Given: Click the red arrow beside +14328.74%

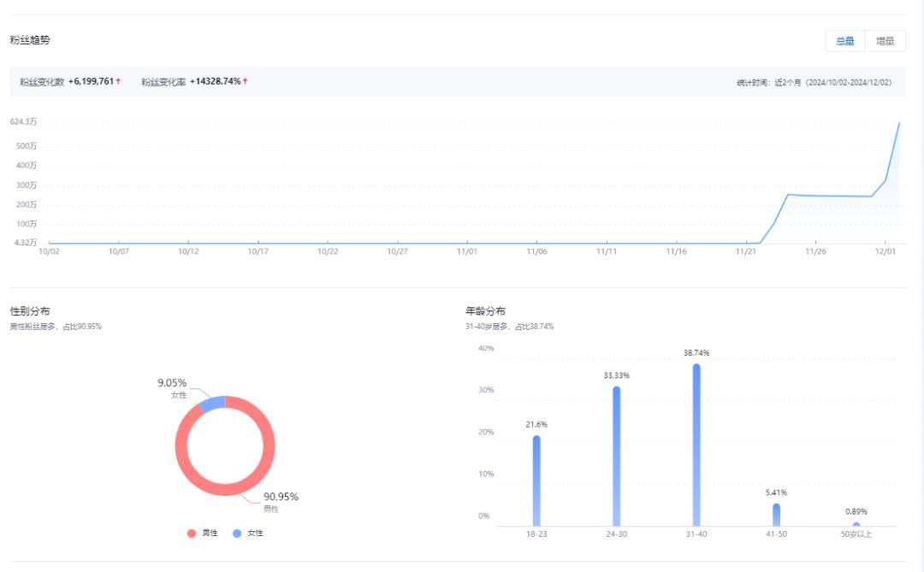Looking at the screenshot, I should coord(246,81).
